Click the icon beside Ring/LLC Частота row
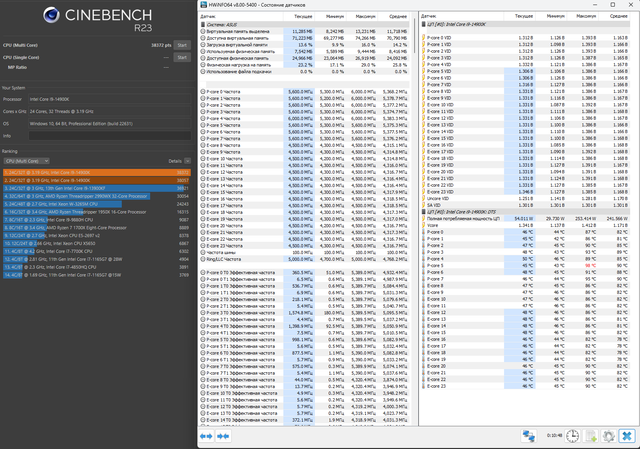 coord(203,259)
